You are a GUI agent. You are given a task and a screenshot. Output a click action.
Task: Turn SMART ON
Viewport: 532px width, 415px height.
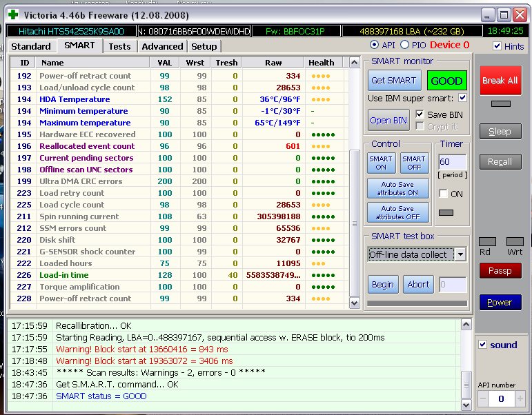(x=381, y=163)
